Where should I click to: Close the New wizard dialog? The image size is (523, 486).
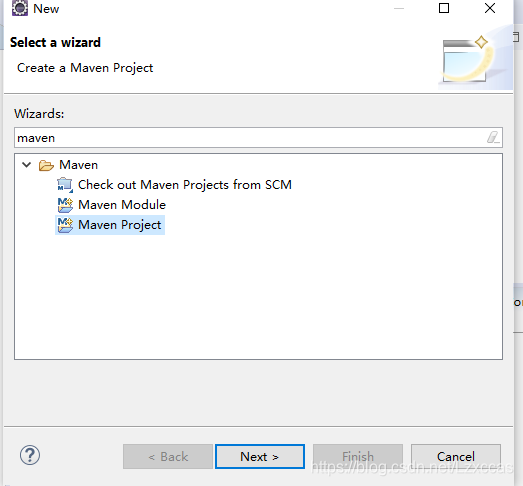point(490,8)
